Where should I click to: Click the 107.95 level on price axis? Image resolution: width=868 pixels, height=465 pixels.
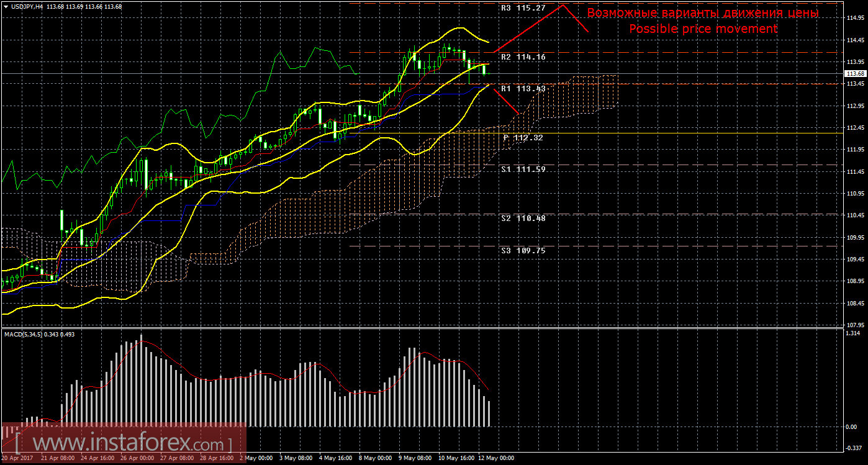[855, 325]
